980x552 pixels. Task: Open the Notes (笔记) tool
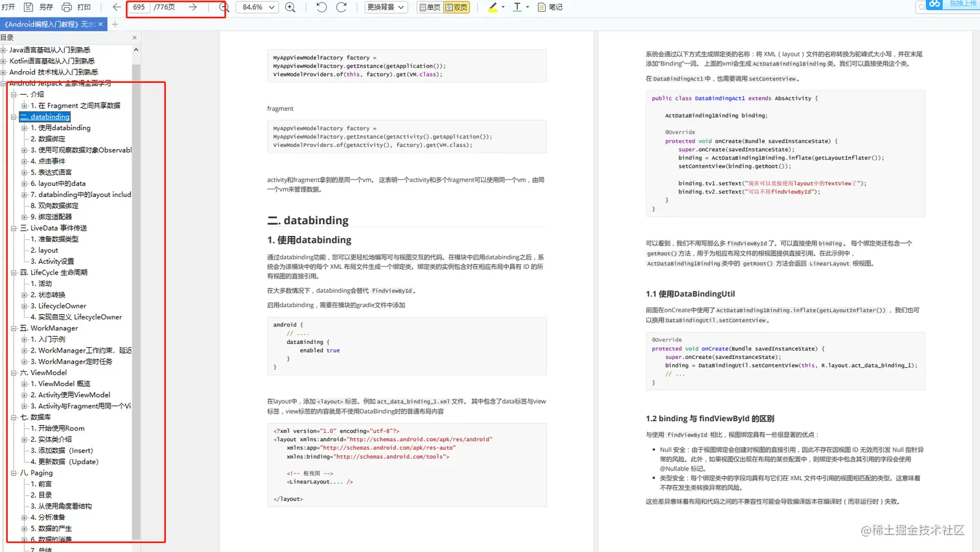pyautogui.click(x=550, y=7)
